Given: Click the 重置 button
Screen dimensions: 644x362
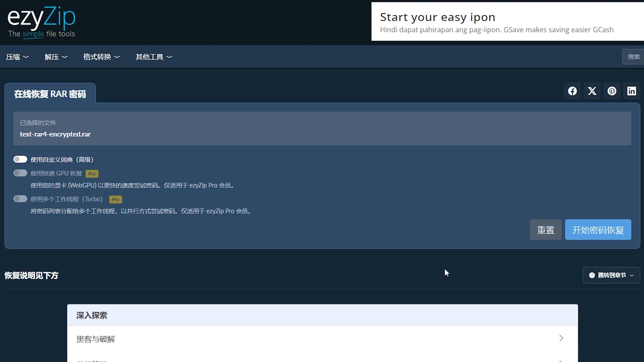Looking at the screenshot, I should click(x=546, y=230).
